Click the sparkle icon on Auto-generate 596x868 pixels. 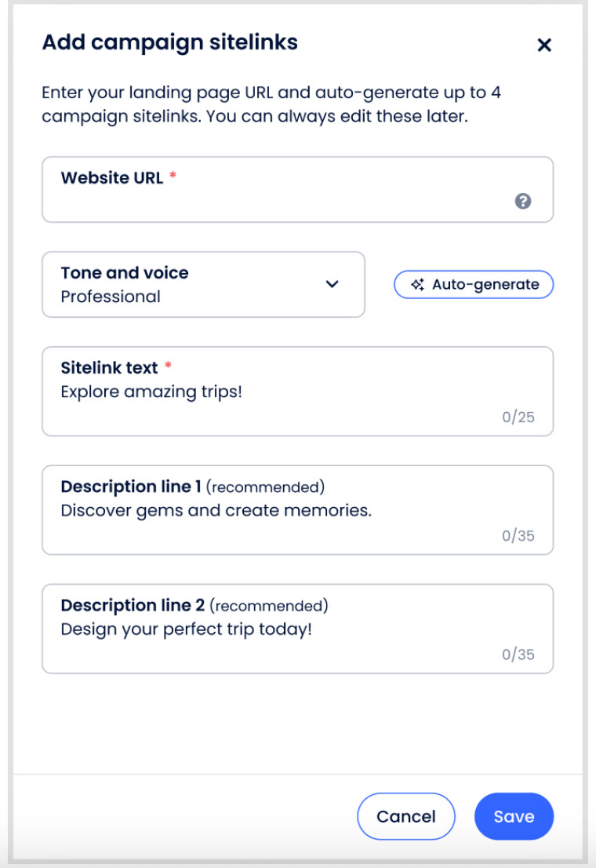pos(418,285)
